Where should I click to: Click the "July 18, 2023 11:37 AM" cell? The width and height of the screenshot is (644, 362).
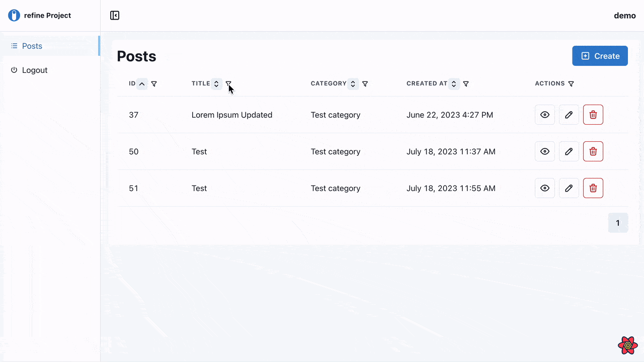(x=451, y=151)
